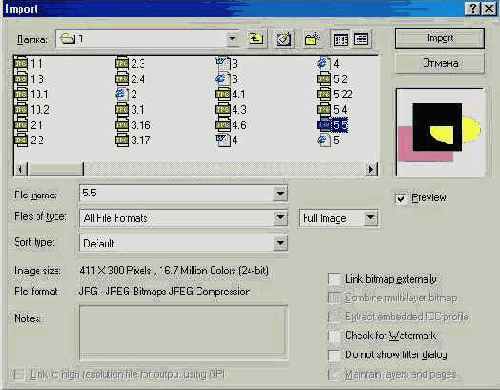Select image file 2.2
500x390 pixels.
click(29, 140)
